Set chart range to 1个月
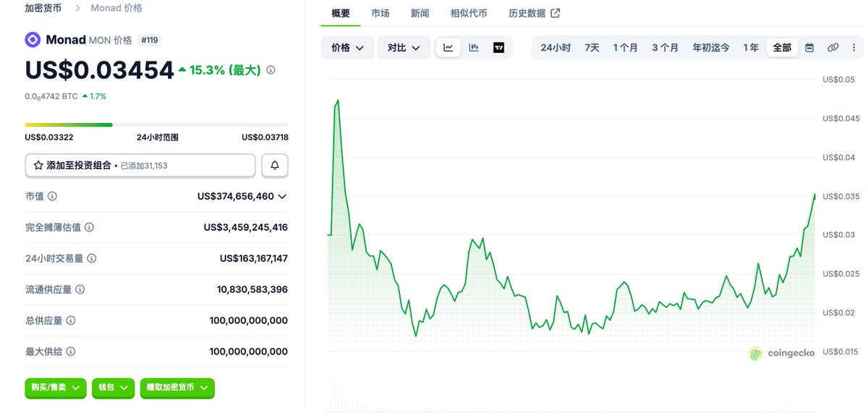868x413 pixels. click(625, 48)
